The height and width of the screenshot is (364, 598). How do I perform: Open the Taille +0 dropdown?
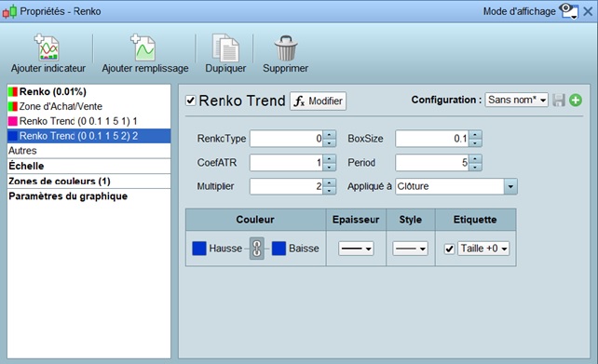pyautogui.click(x=483, y=249)
